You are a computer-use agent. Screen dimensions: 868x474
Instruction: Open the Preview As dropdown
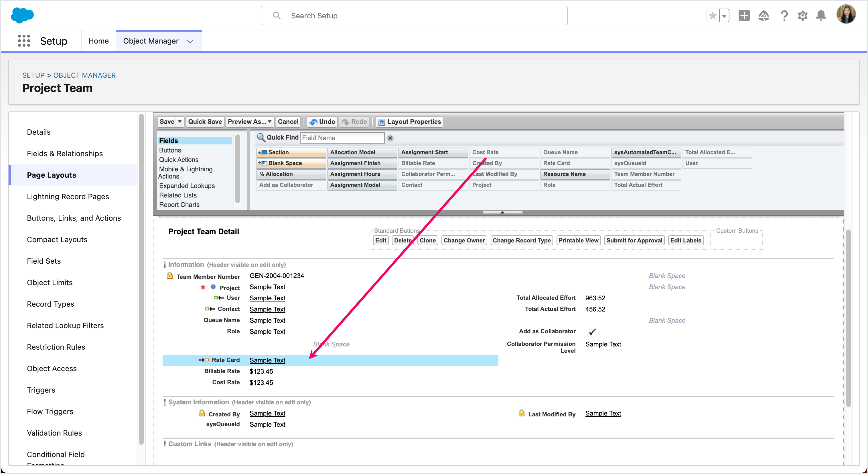pyautogui.click(x=249, y=122)
